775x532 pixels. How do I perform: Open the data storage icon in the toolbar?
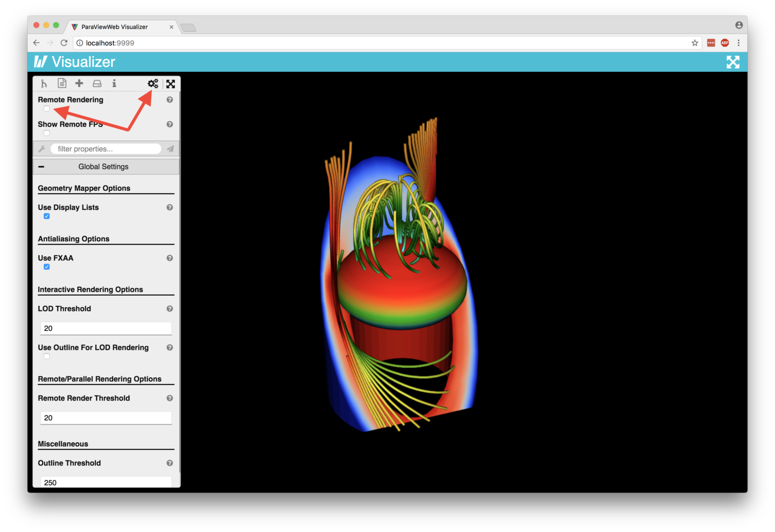pos(96,83)
